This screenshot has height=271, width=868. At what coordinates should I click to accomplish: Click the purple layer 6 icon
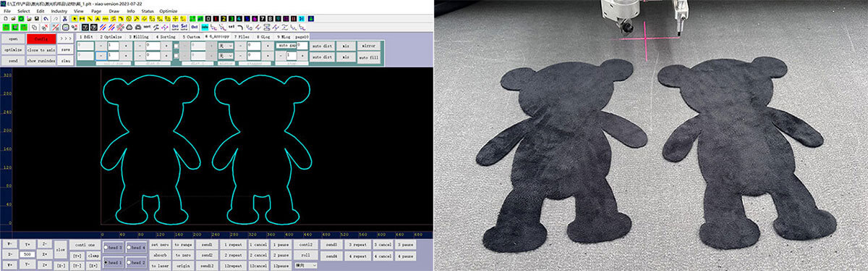255,18
